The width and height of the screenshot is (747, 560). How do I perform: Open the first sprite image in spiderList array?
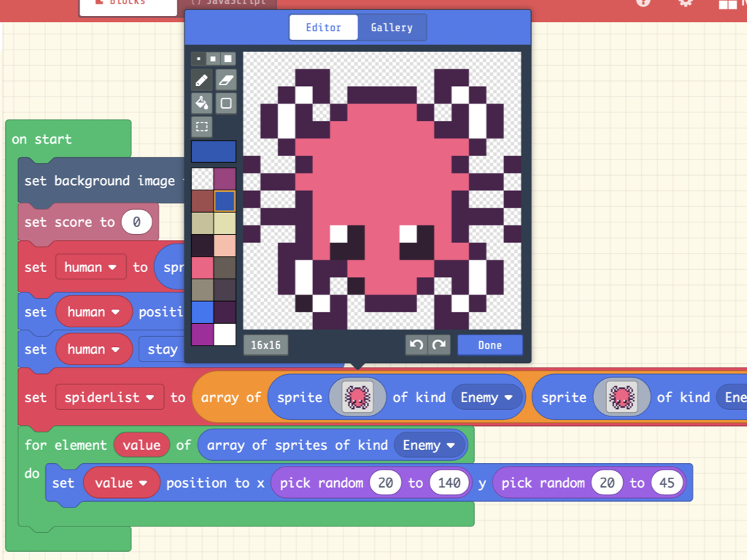click(x=357, y=397)
